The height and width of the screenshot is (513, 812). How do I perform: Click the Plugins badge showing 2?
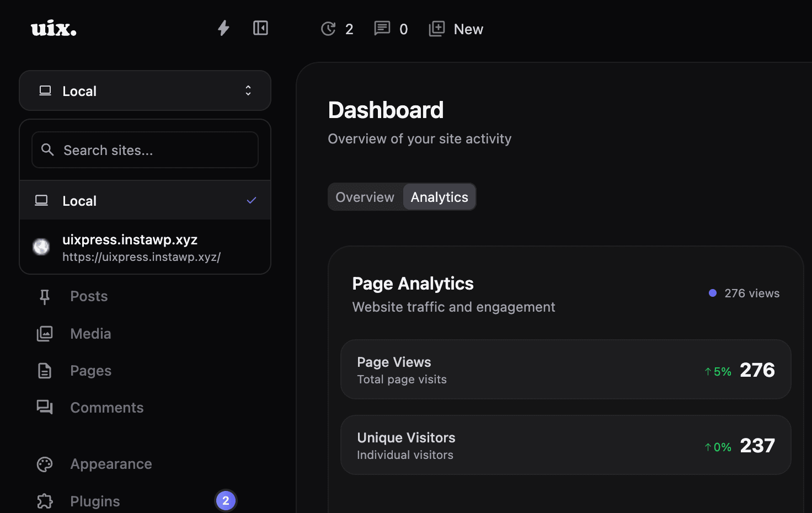(226, 500)
